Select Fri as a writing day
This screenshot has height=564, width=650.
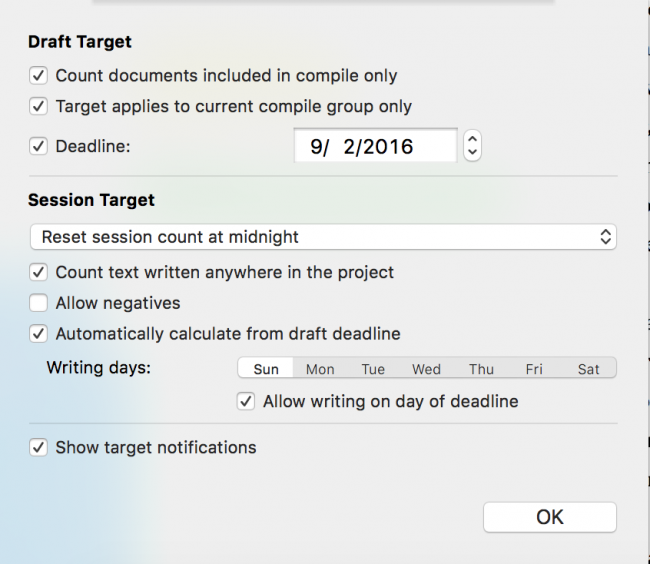pyautogui.click(x=534, y=369)
